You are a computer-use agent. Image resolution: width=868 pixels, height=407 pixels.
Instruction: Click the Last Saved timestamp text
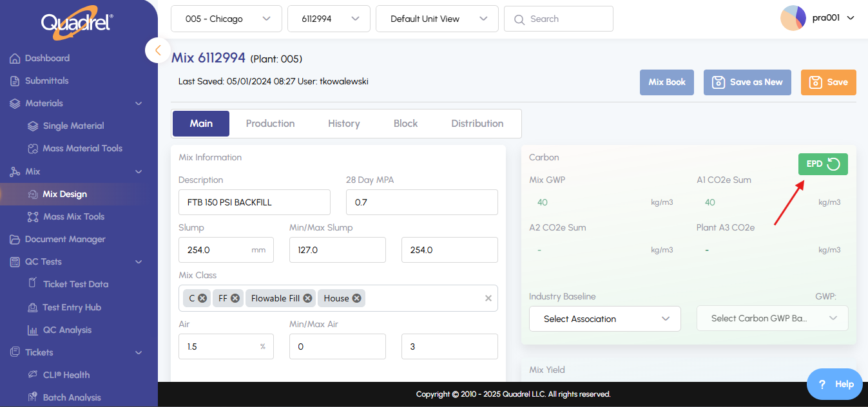point(273,82)
